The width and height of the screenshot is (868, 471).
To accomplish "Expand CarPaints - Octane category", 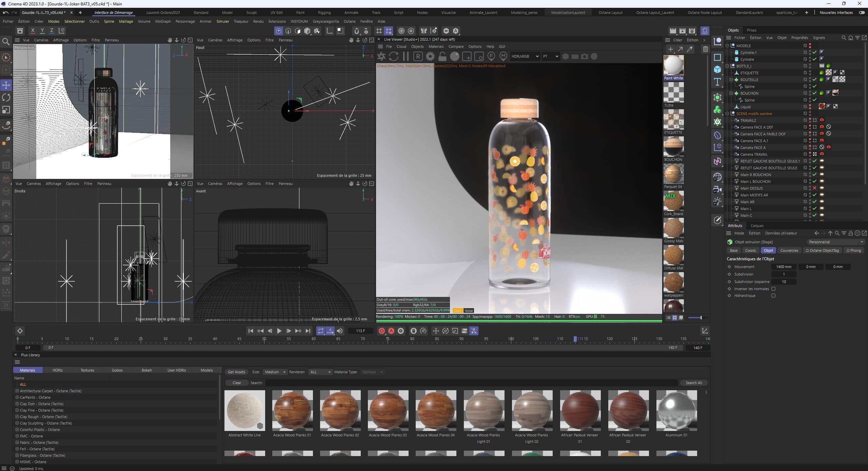I will coord(17,397).
